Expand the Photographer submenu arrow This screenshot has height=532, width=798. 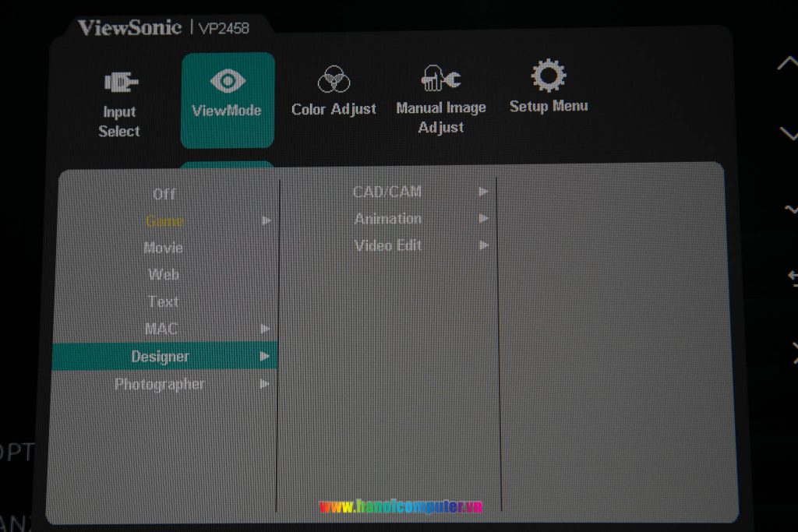point(265,383)
